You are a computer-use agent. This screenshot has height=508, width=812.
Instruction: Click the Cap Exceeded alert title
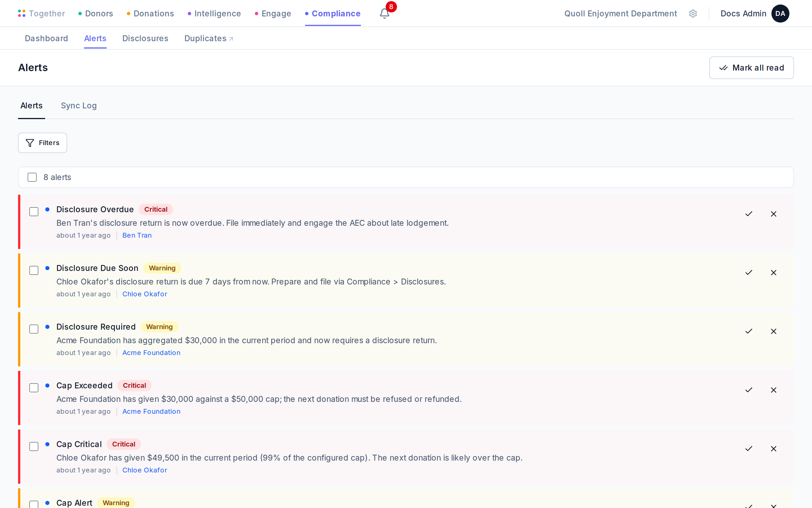click(84, 385)
